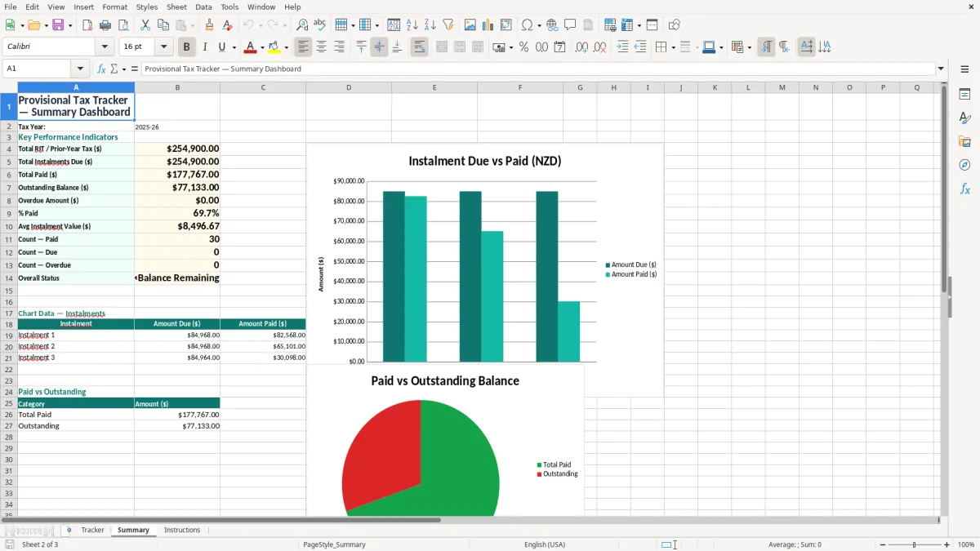
Task: Activate Clone Formatting paintbrush
Action: (x=209, y=25)
